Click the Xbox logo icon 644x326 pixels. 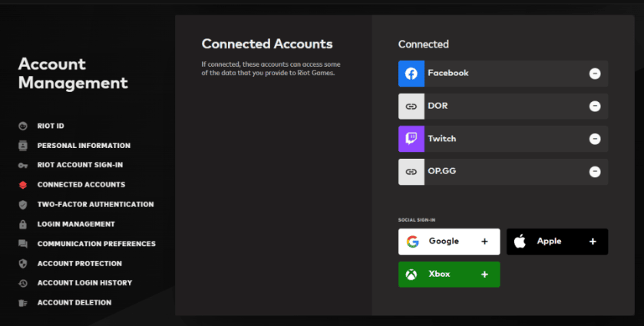[x=411, y=275]
